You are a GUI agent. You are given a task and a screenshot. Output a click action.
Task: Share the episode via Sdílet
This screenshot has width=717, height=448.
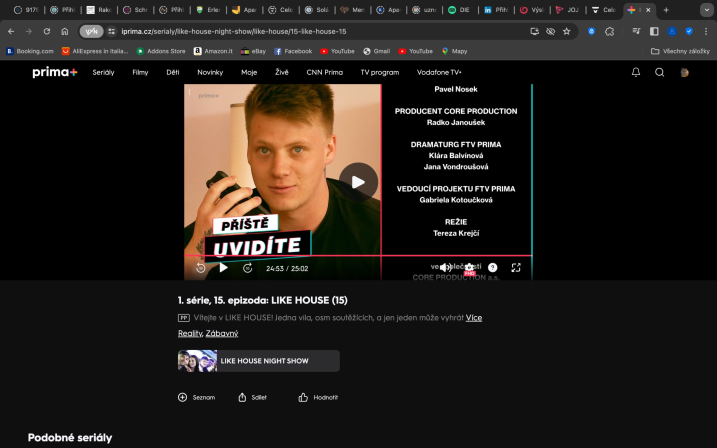[252, 397]
